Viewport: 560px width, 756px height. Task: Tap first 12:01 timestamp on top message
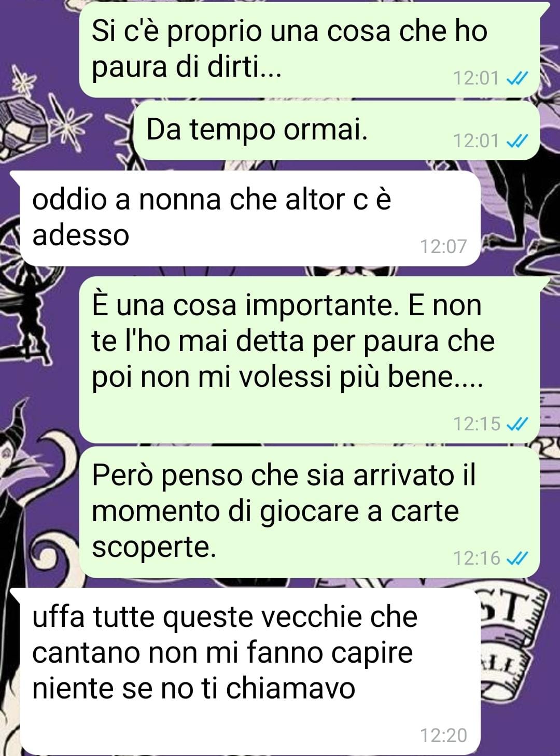point(477,78)
